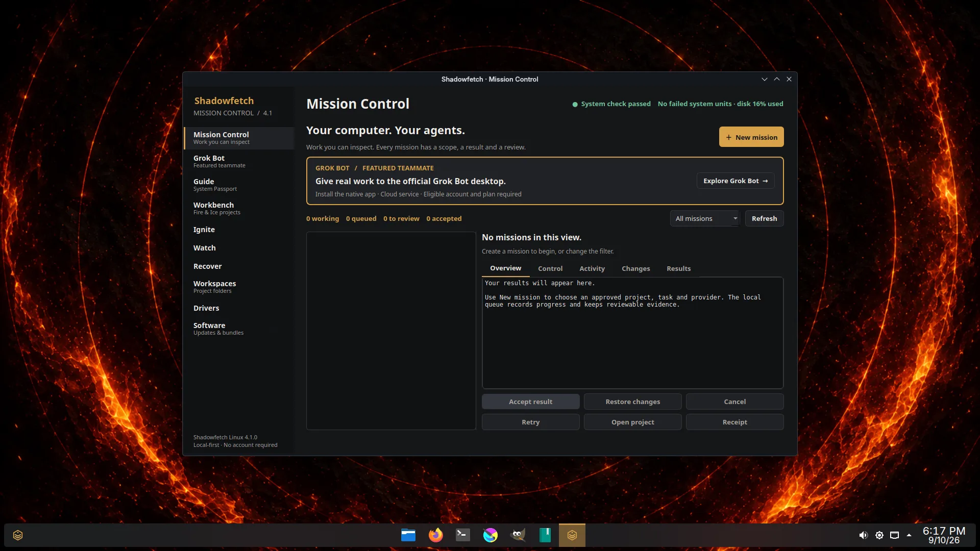980x551 pixels.
Task: Open the Grok Bot sidebar page
Action: coord(239,161)
